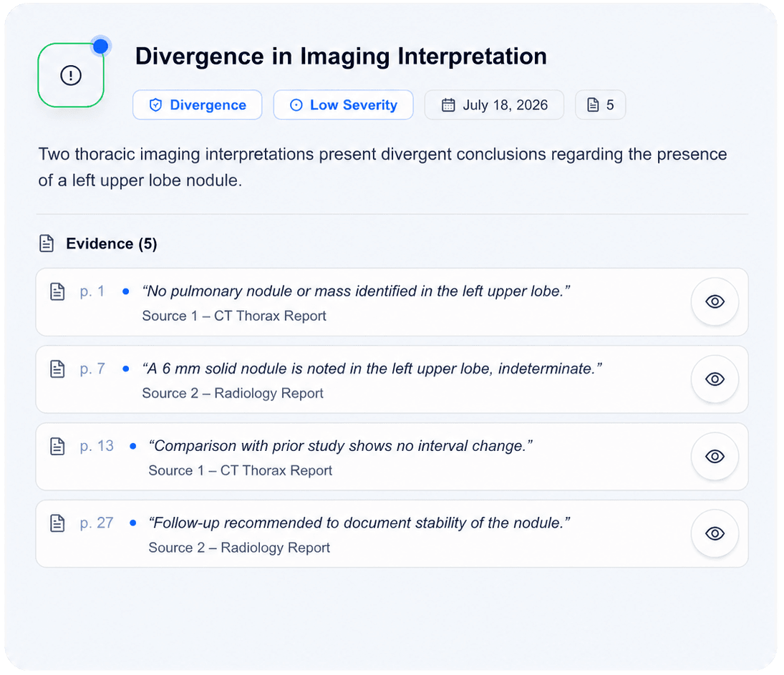Open the quote "No pulmonary nodule or mass identified"

pyautogui.click(x=356, y=291)
